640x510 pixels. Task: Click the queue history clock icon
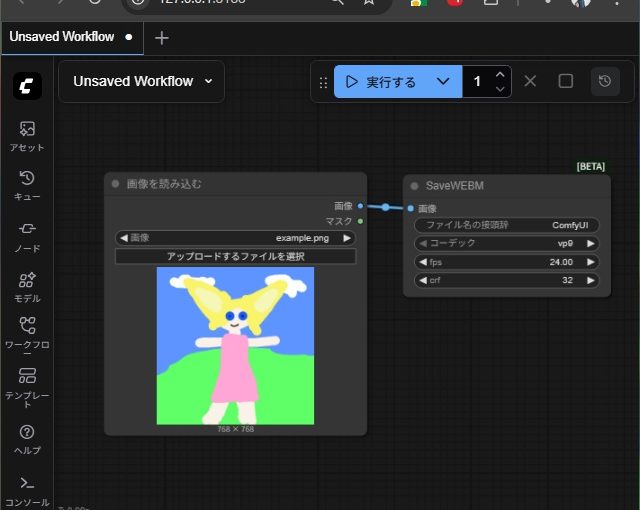point(605,81)
